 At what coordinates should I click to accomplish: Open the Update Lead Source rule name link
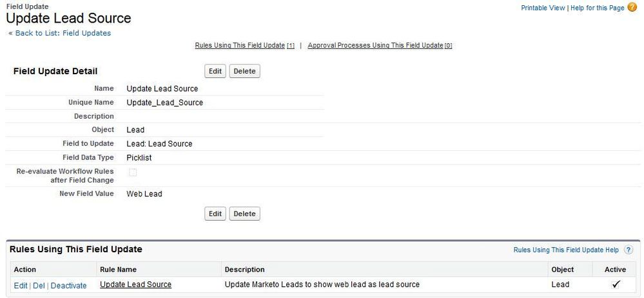tap(135, 284)
